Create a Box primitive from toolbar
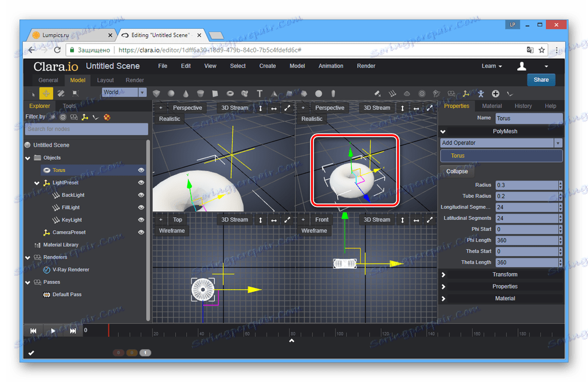The height and width of the screenshot is (382, 588). [157, 93]
